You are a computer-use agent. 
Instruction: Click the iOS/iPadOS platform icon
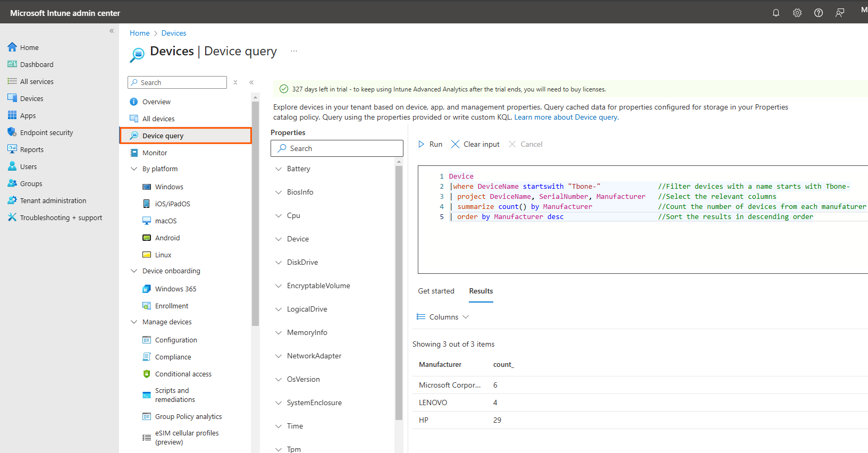(x=147, y=204)
